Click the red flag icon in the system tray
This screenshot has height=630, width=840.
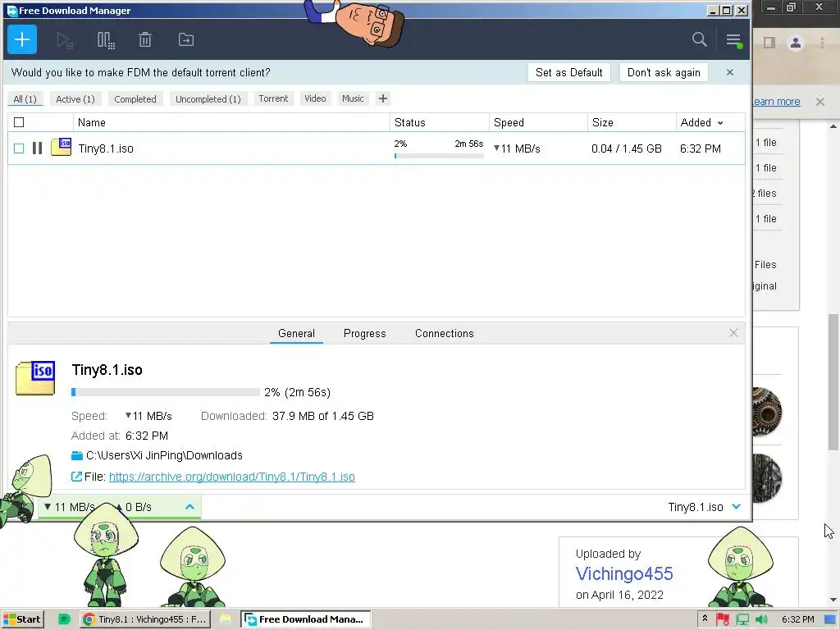723,620
